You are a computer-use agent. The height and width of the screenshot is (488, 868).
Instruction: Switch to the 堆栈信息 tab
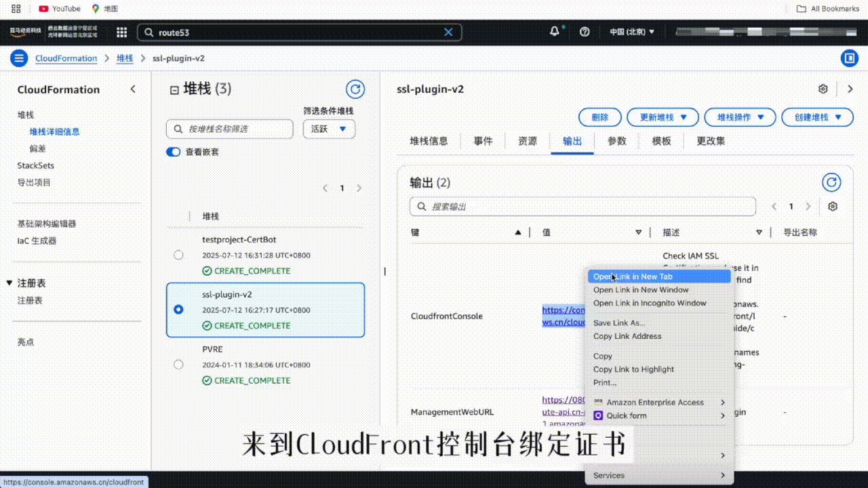point(429,141)
